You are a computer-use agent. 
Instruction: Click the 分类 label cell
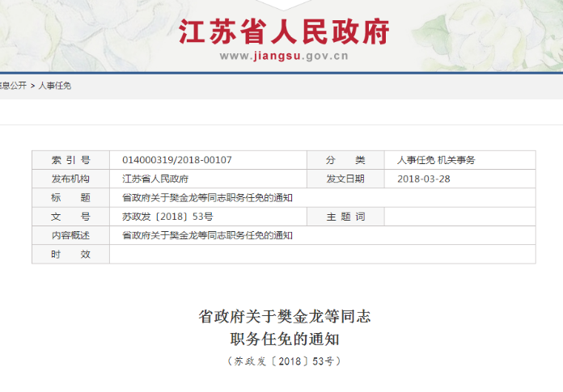tap(345, 160)
